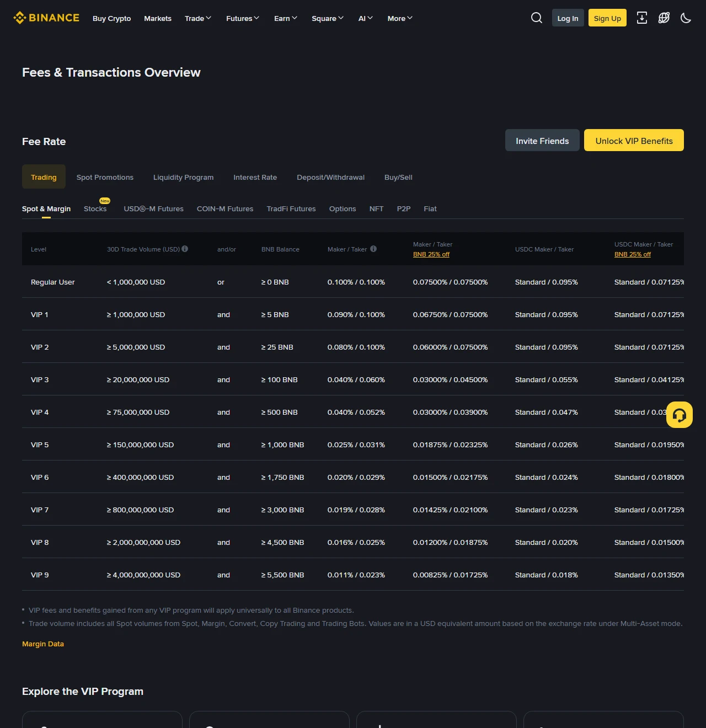The width and height of the screenshot is (706, 728).
Task: Select the P2P sub-tab
Action: click(x=404, y=208)
